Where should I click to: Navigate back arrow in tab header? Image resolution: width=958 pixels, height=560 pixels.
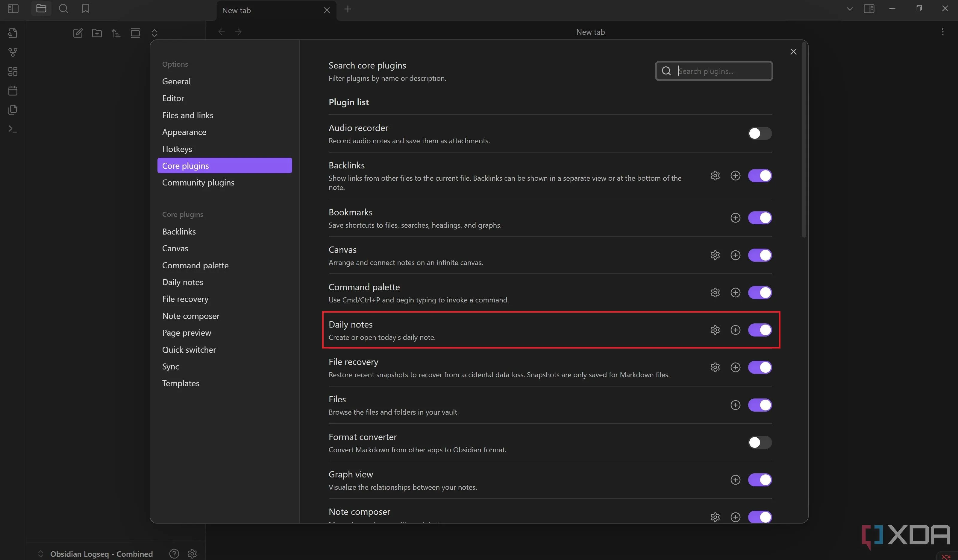222,31
